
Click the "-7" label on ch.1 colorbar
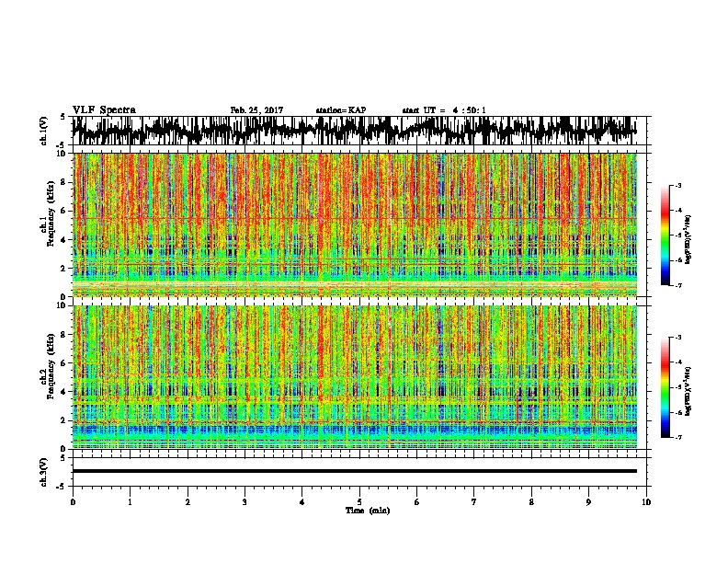pyautogui.click(x=678, y=285)
